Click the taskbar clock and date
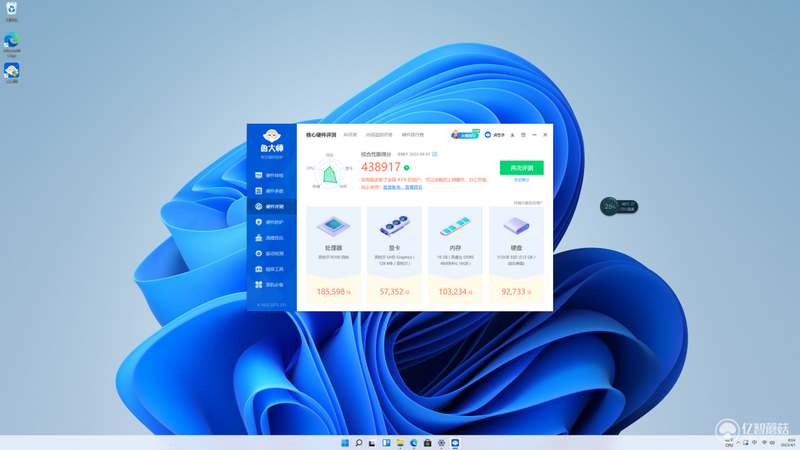800x450 pixels. 788,443
